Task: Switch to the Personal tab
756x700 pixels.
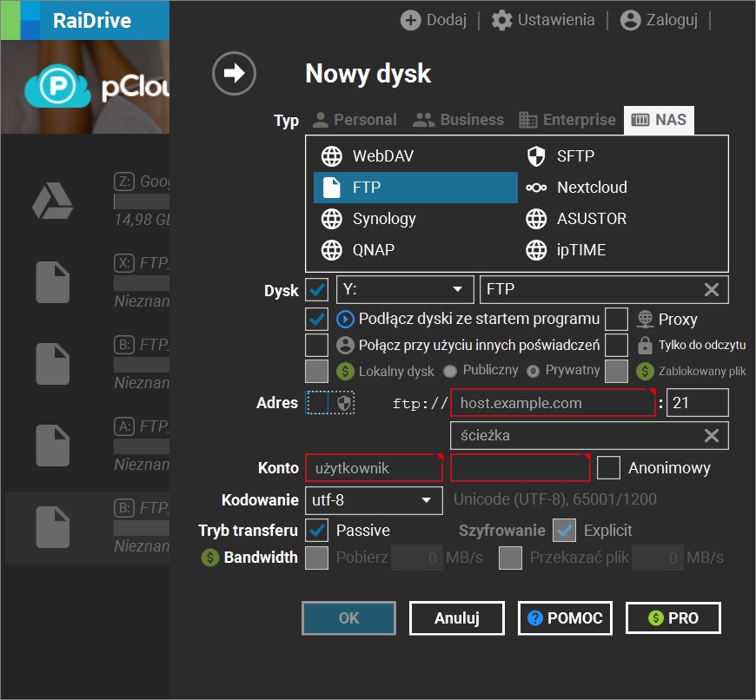Action: coord(355,120)
